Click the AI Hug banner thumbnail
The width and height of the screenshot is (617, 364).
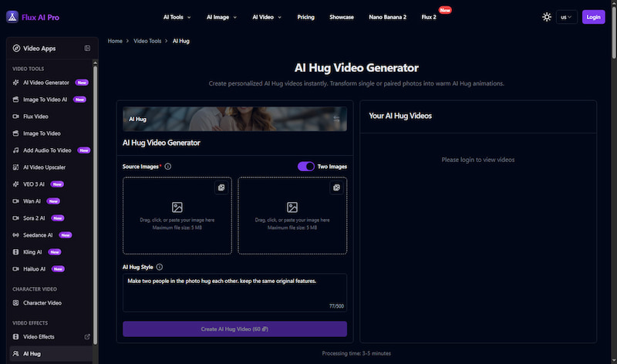pos(235,119)
